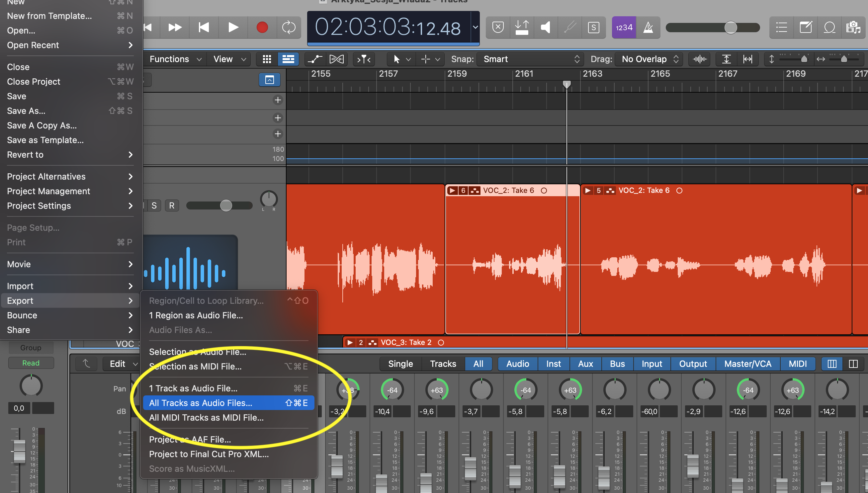Toggle horizontal auto zoom icon
This screenshot has height=493, width=868.
coord(747,59)
